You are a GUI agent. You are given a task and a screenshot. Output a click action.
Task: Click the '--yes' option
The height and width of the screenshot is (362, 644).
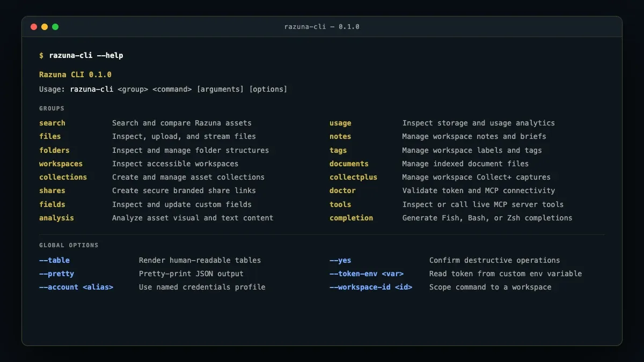coord(340,260)
